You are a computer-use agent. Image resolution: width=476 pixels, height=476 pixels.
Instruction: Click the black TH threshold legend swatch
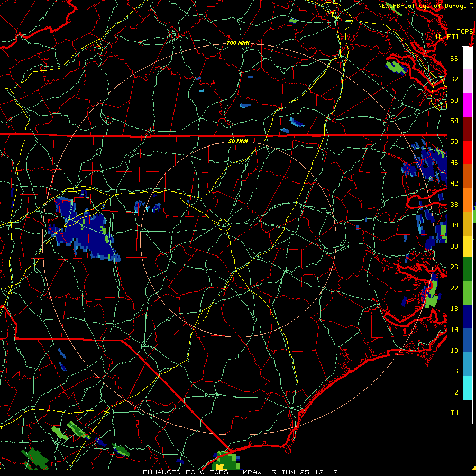pos(467,411)
